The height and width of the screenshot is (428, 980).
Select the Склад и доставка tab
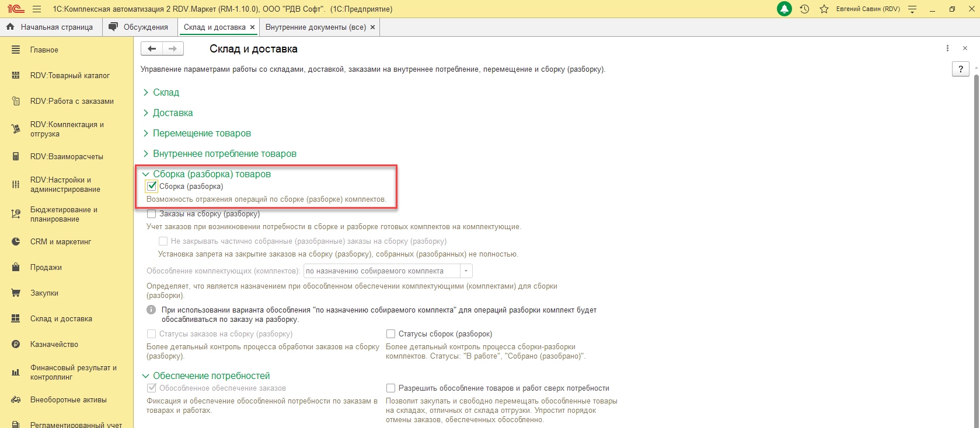[214, 27]
